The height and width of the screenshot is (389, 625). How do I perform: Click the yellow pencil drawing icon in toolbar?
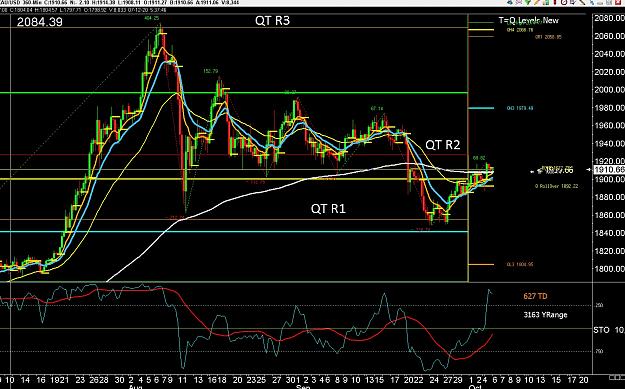point(537,2)
